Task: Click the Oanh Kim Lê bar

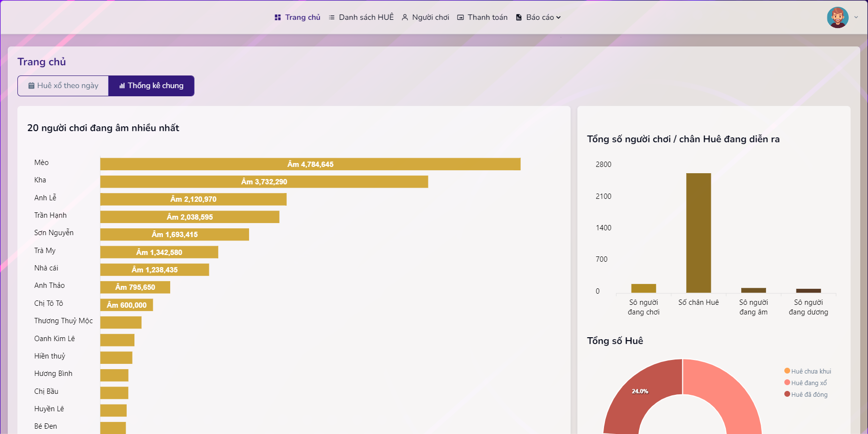Action: [117, 340]
